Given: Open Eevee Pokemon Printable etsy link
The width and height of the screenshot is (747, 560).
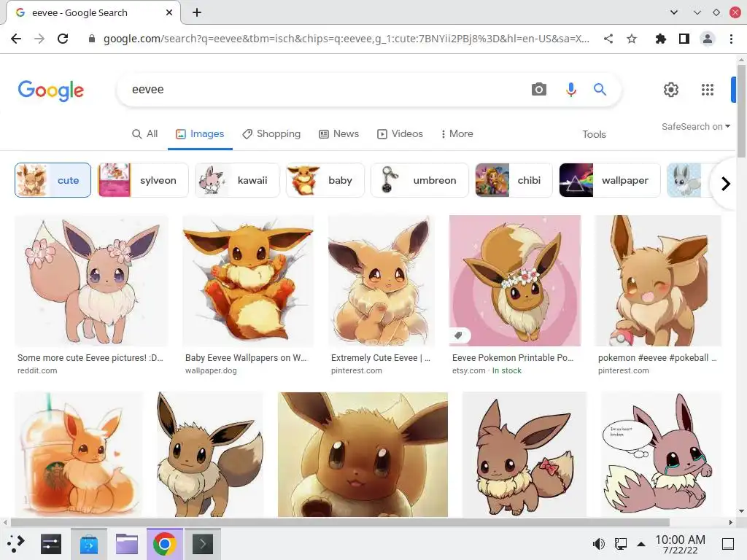Looking at the screenshot, I should pyautogui.click(x=513, y=357).
